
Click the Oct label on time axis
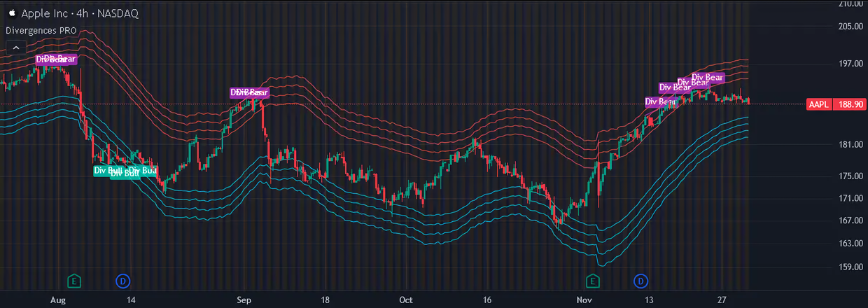coord(407,300)
